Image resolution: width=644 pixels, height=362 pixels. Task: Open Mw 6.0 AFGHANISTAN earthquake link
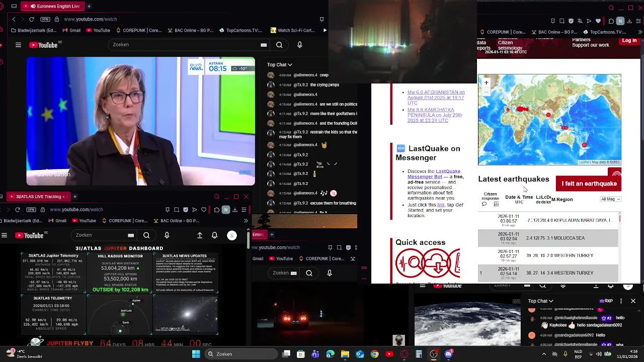[x=436, y=98]
